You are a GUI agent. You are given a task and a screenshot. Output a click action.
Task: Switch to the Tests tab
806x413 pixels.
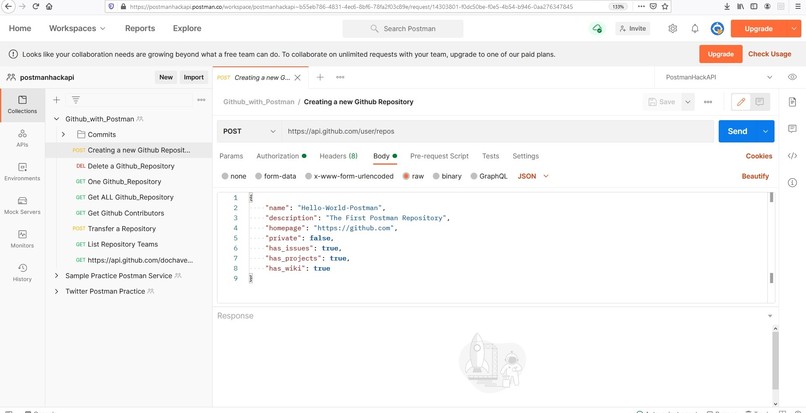pyautogui.click(x=490, y=156)
